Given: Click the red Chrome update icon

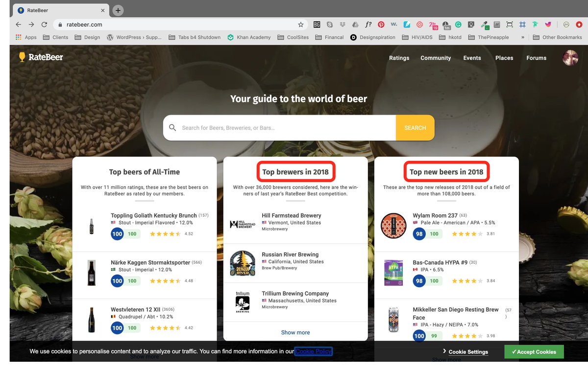Looking at the screenshot, I should [579, 25].
